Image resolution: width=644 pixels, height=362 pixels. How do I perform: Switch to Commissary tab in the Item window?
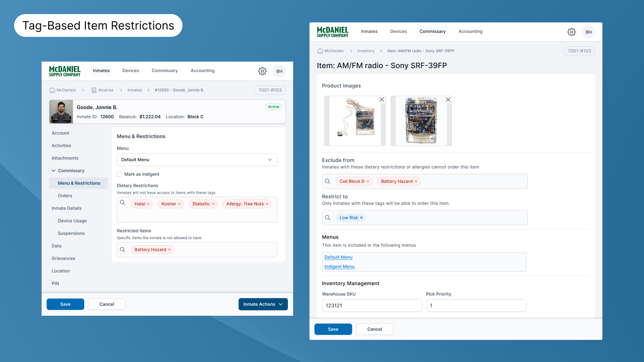click(x=432, y=32)
